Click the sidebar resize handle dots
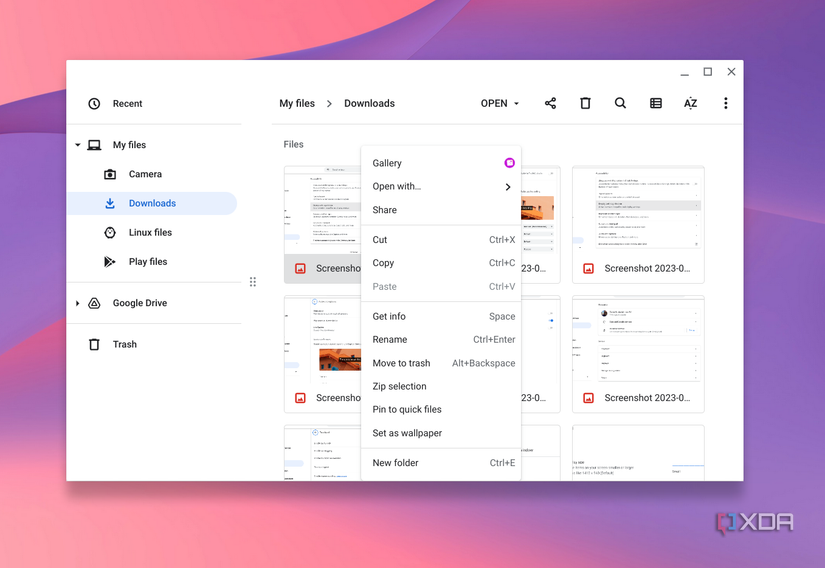Viewport: 825px width, 568px height. tap(253, 282)
